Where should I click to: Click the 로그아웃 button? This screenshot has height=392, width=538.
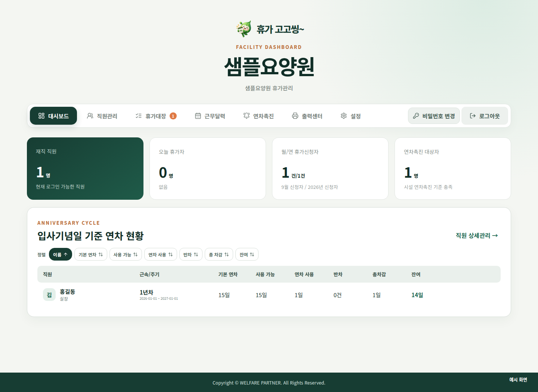pyautogui.click(x=485, y=116)
